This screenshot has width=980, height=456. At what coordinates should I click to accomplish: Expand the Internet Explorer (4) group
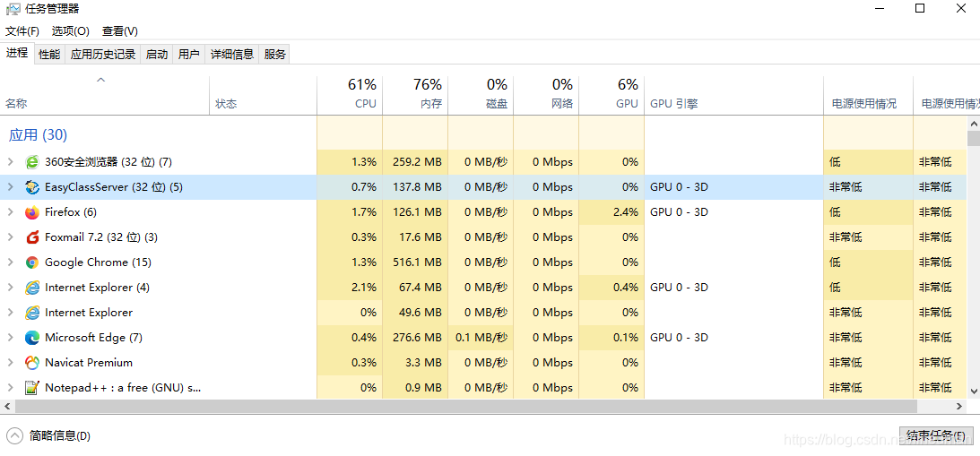point(10,288)
